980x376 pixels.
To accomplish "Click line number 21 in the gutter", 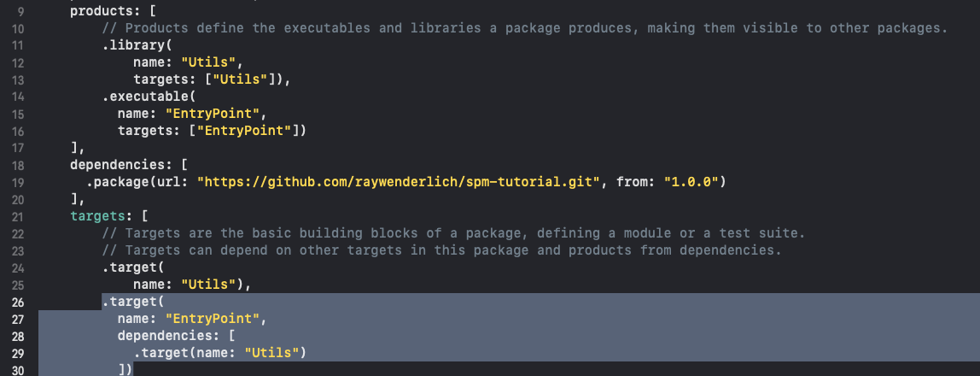I will (17, 216).
